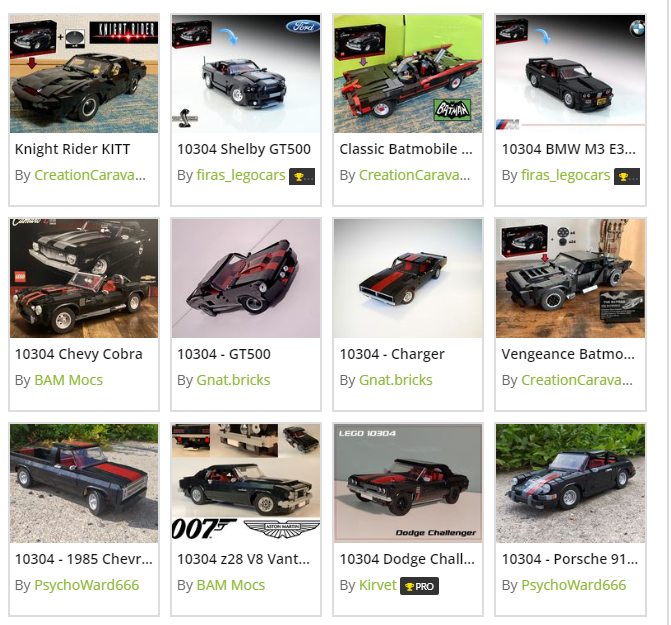This screenshot has height=625, width=671.
Task: Visit the Kirvet designer profile
Action: coord(378,585)
